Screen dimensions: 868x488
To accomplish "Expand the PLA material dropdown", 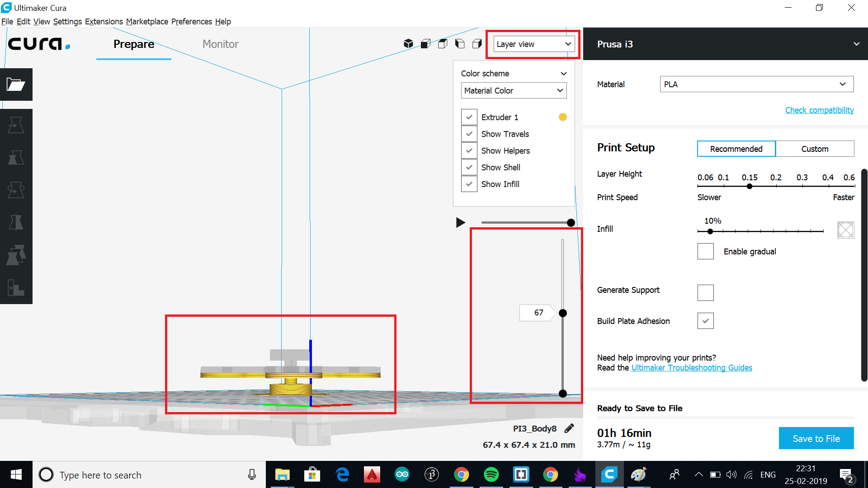I will tap(756, 84).
